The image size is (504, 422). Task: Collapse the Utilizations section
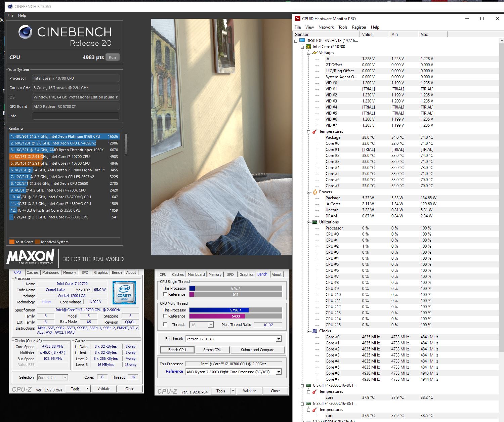[308, 222]
